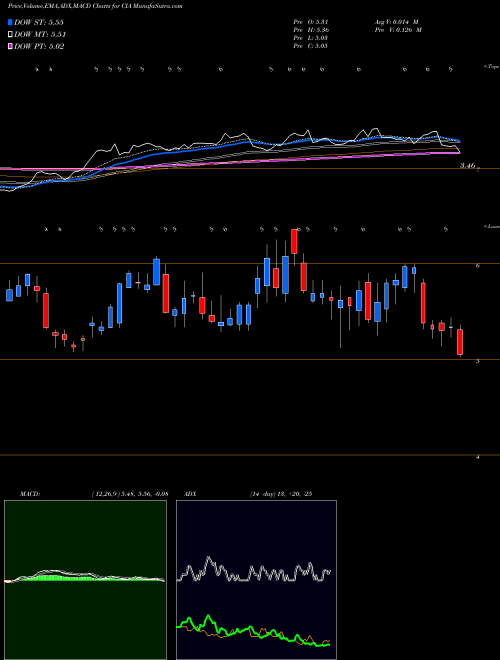Click the ADX panel title
500x660 pixels.
(x=190, y=494)
